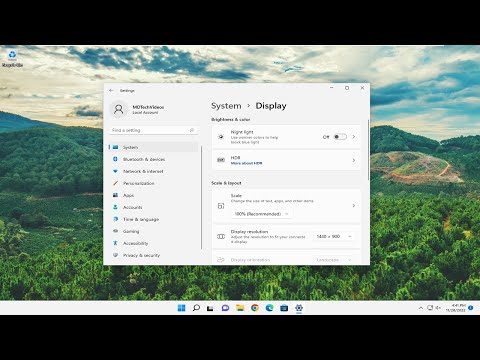This screenshot has height=360, width=480.
Task: Select Gaming in the sidebar
Action: [153, 231]
